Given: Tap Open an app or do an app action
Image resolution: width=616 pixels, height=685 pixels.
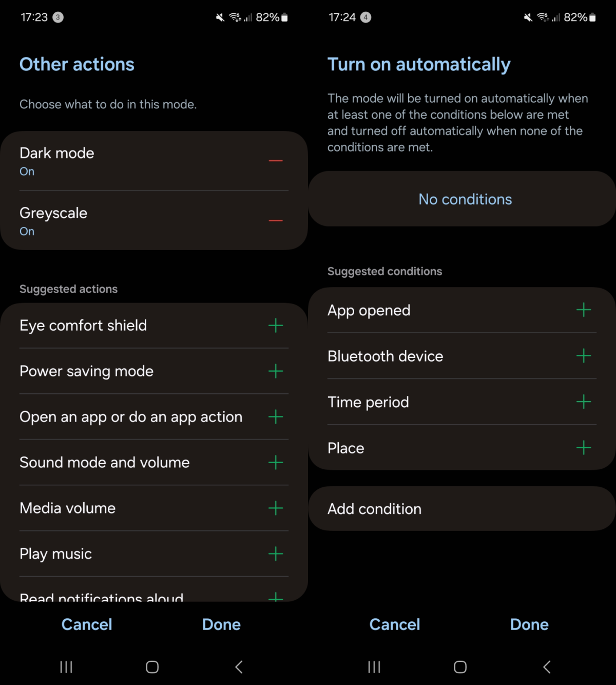Looking at the screenshot, I should click(131, 417).
